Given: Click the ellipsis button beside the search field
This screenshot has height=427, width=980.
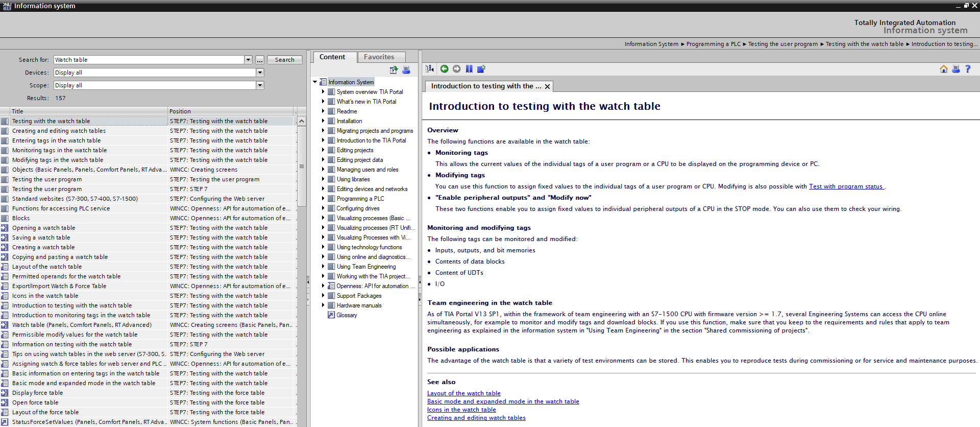Looking at the screenshot, I should tap(260, 60).
